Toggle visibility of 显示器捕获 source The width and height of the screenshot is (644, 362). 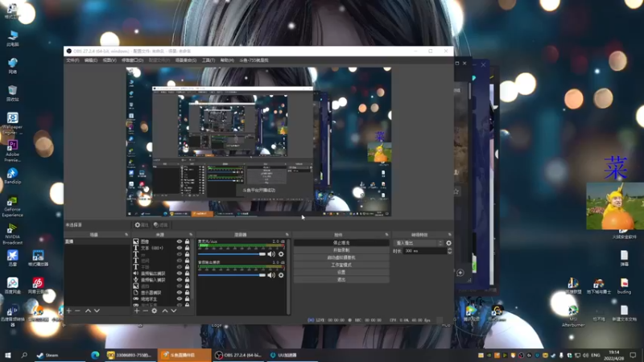179,293
